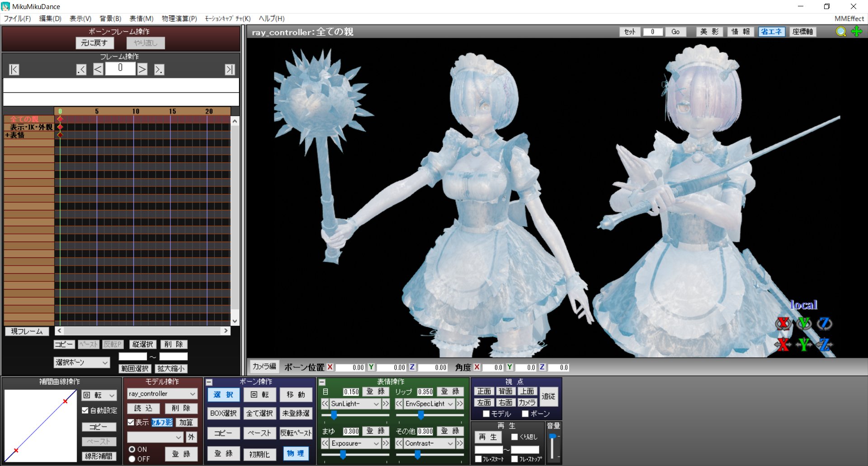Click local X rotation axis icon

783,323
